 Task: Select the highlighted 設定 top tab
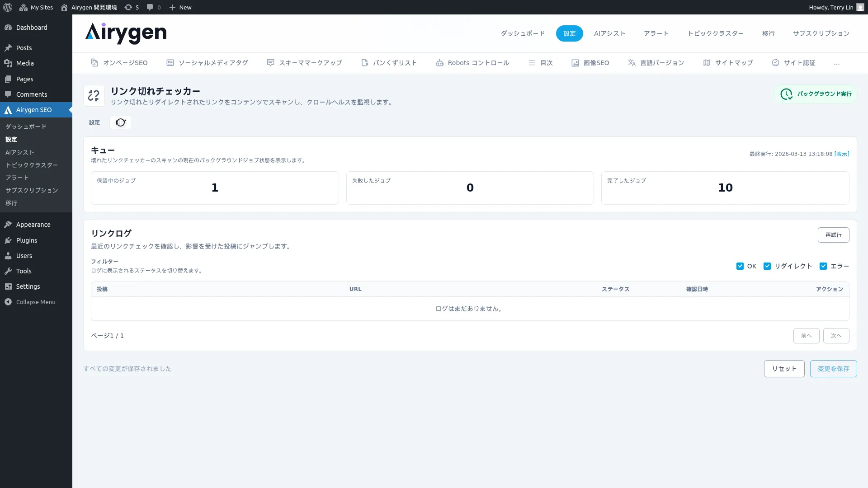coord(569,33)
